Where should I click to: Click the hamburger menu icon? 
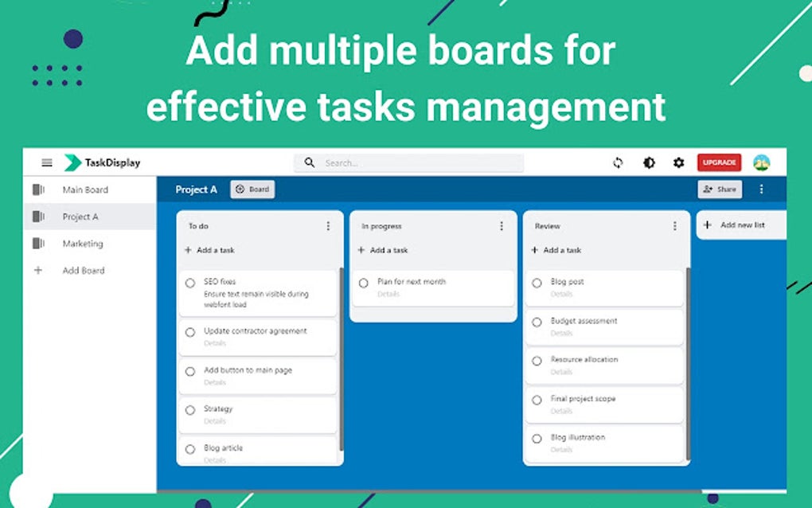[45, 162]
